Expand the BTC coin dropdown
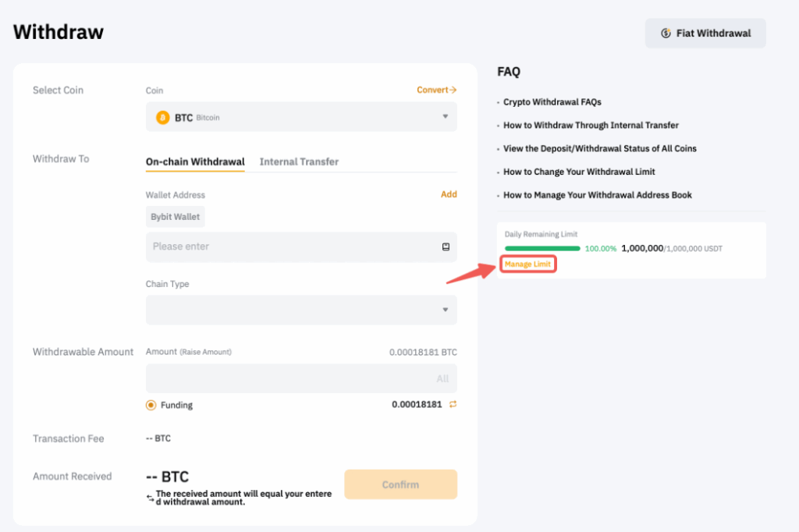Viewport: 799px width, 532px height. click(x=446, y=117)
